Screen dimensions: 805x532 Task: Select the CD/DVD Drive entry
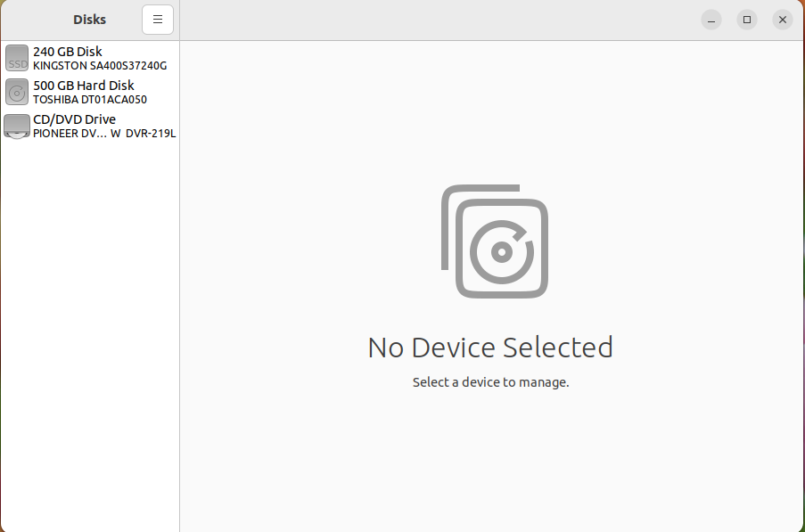click(90, 127)
